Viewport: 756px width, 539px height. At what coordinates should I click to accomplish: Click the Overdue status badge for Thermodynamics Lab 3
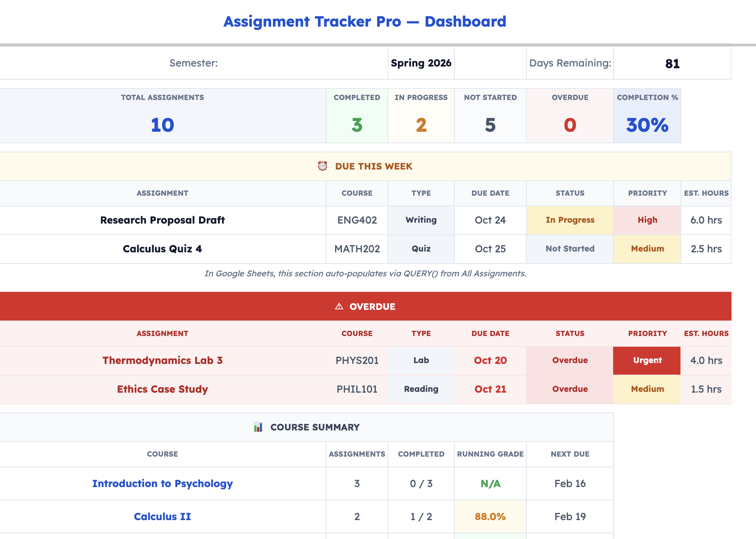[570, 360]
